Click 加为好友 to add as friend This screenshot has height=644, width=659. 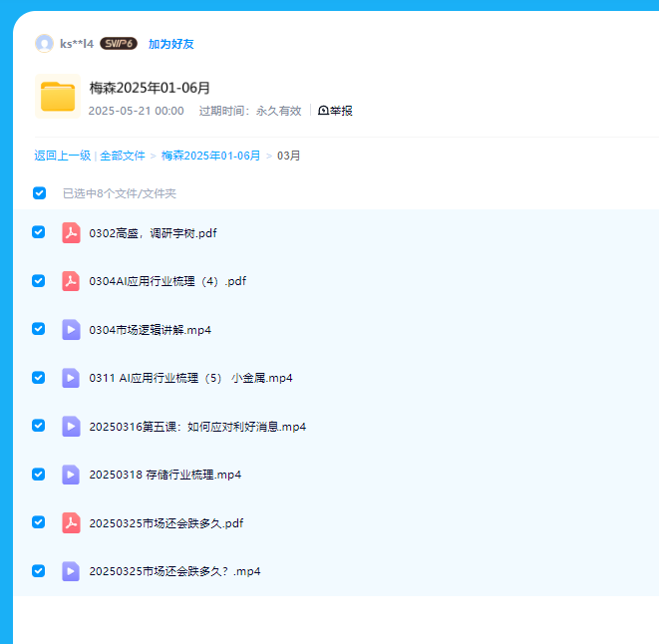tap(171, 44)
